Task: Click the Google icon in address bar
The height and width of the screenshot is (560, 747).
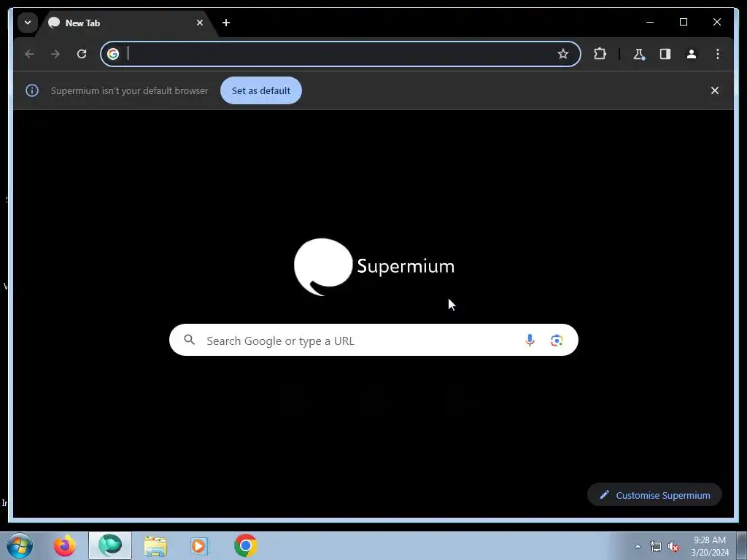Action: pos(113,54)
